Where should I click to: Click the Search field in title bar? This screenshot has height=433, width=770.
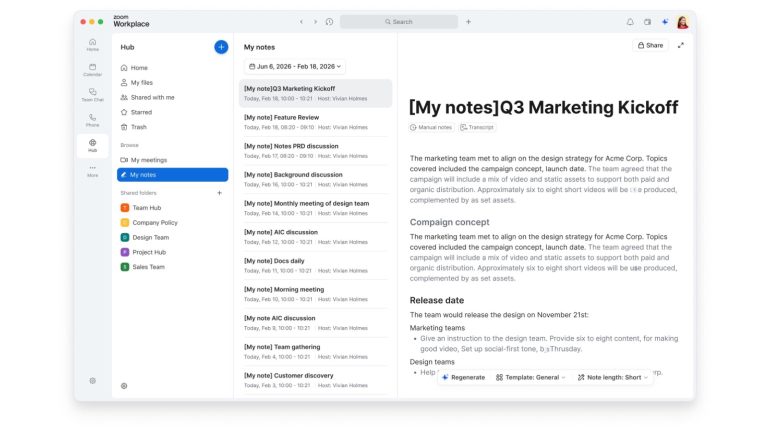pyautogui.click(x=399, y=21)
